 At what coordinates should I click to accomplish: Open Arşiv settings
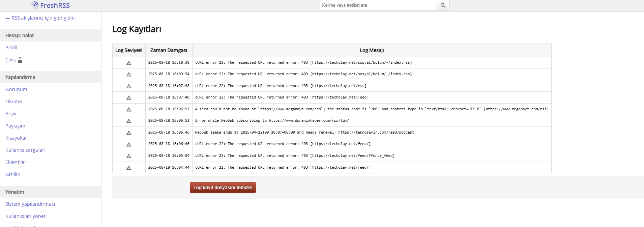coord(11,114)
